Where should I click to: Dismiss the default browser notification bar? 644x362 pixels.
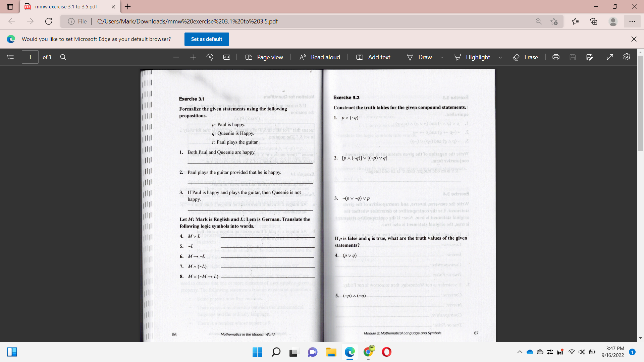coord(634,39)
